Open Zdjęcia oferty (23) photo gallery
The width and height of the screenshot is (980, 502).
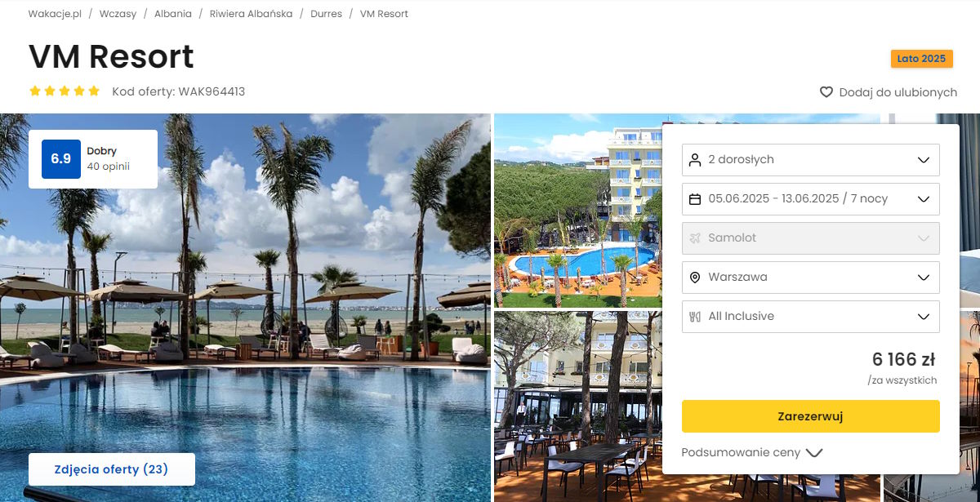[x=112, y=469]
